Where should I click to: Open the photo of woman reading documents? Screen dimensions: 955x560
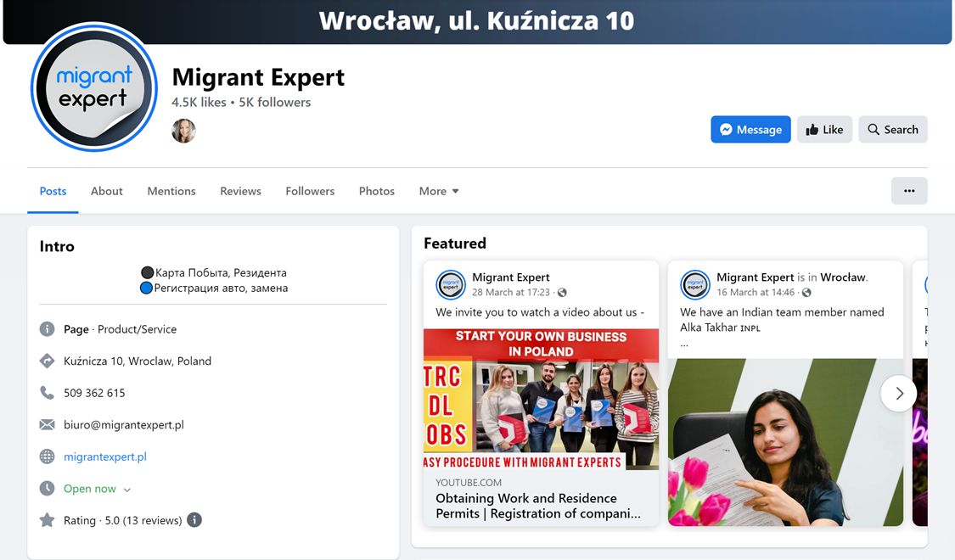(x=786, y=443)
